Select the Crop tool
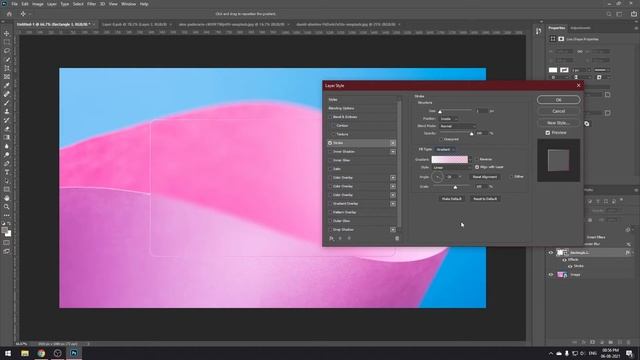 (x=7, y=68)
